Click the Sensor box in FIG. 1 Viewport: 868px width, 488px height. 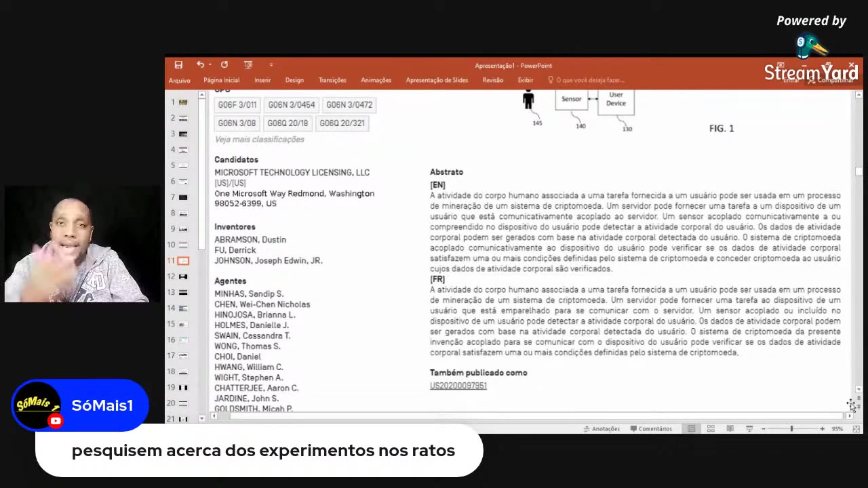click(x=571, y=99)
